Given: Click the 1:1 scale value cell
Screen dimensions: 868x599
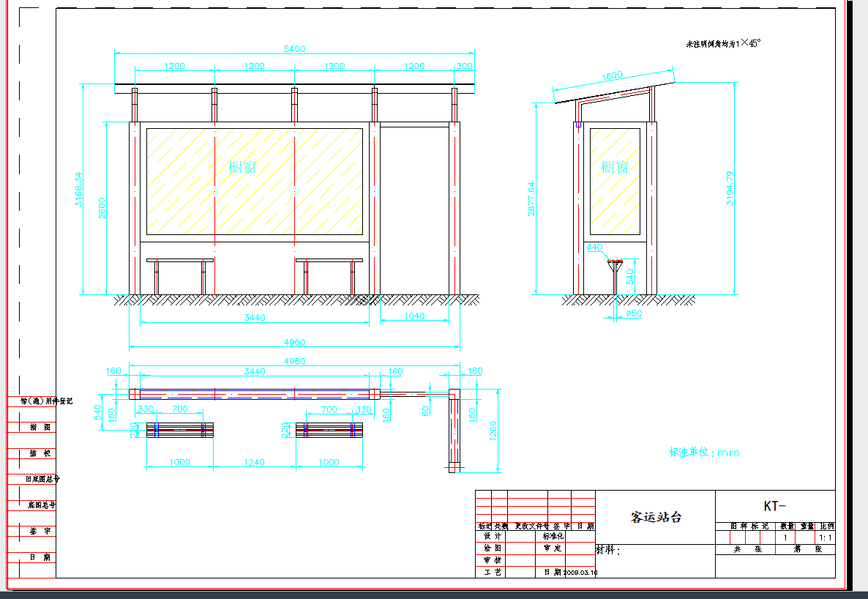Looking at the screenshot, I should (x=825, y=537).
